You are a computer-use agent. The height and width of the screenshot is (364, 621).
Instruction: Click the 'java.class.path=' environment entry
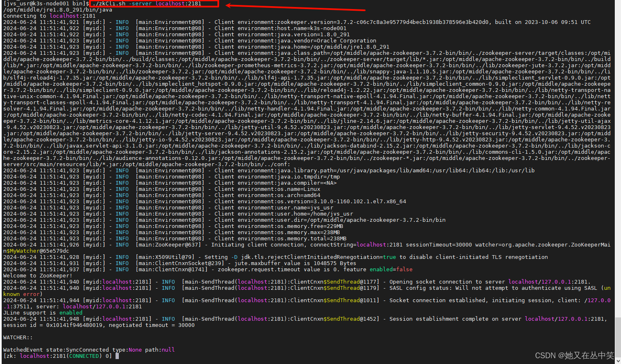(304, 53)
